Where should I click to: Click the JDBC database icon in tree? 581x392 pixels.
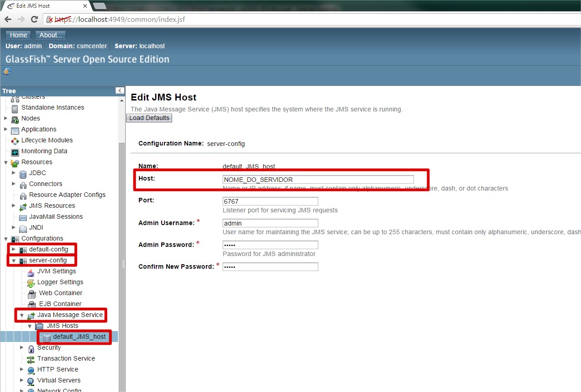[23, 173]
